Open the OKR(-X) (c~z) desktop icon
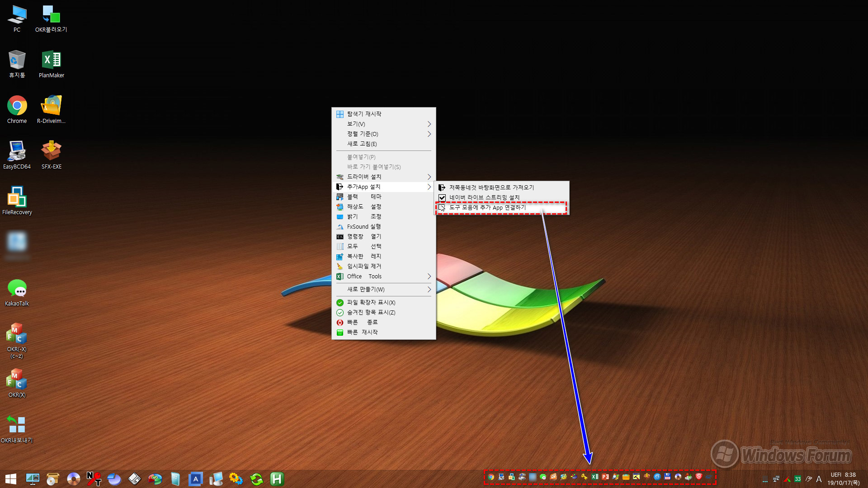 click(x=17, y=341)
